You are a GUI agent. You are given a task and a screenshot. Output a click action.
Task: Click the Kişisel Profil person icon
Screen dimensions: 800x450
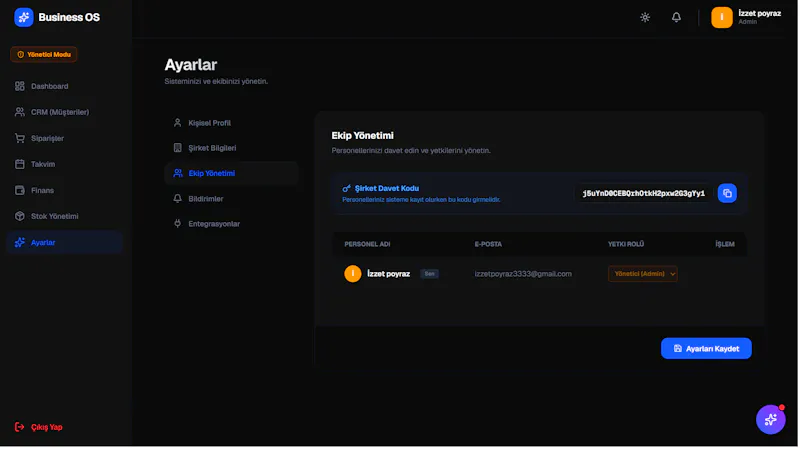(178, 123)
